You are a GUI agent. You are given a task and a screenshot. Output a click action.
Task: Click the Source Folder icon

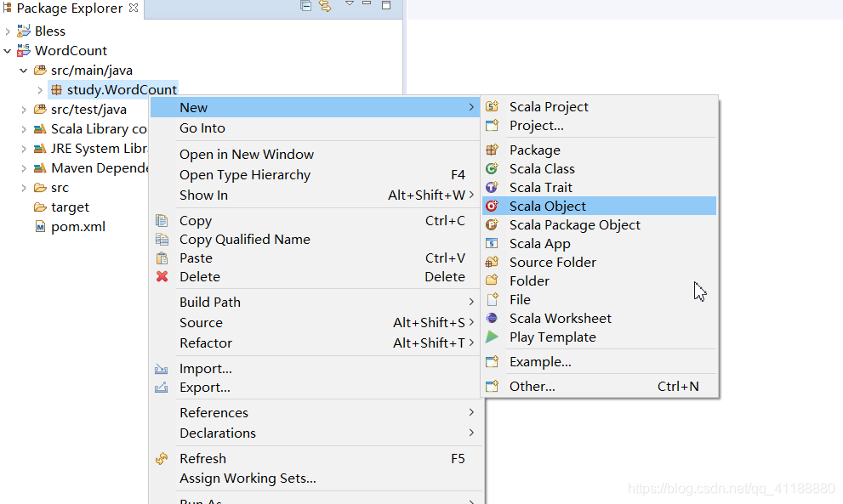pyautogui.click(x=492, y=263)
